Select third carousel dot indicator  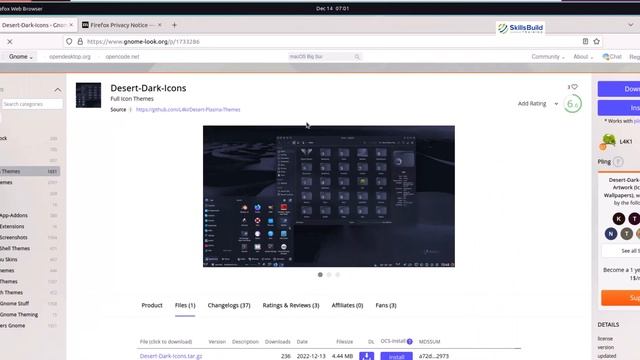point(338,275)
